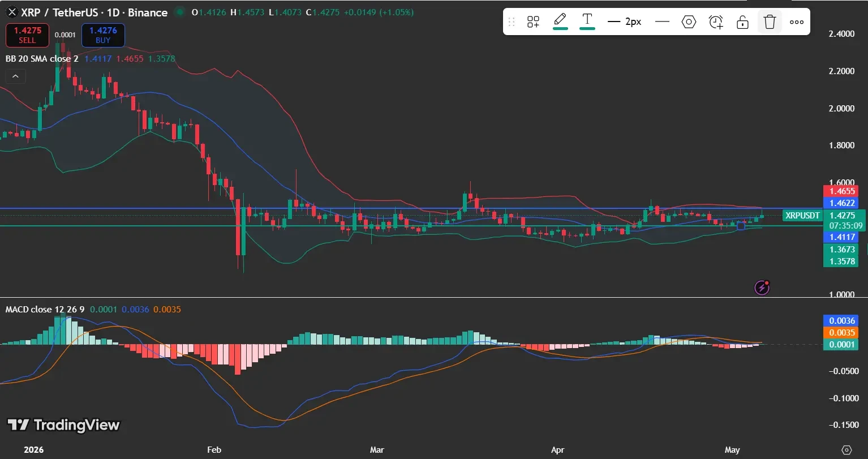Image resolution: width=868 pixels, height=459 pixels.
Task: Click the 2.4000 price scale value
Action: pos(841,34)
